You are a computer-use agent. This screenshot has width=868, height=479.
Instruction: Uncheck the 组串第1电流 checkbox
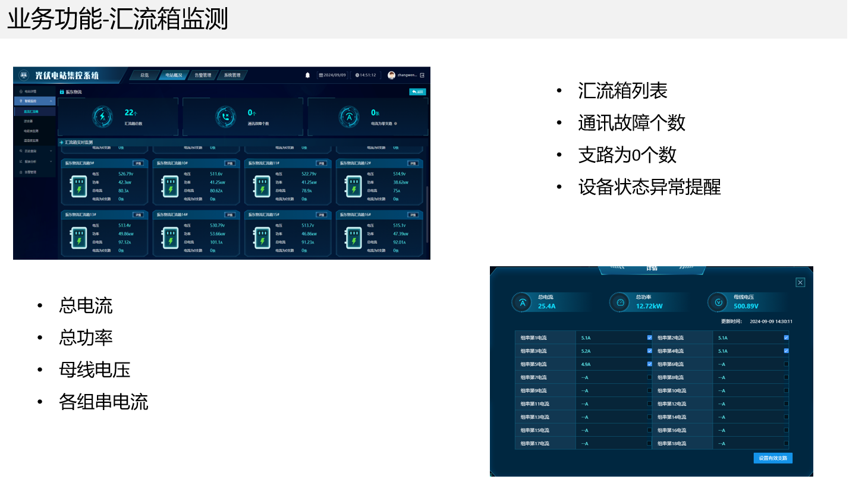coord(649,338)
